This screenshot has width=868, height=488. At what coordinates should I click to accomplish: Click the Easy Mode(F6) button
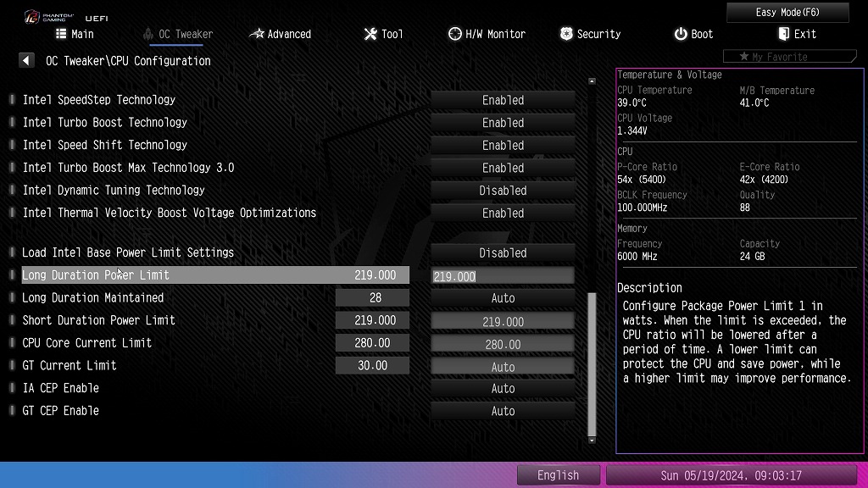click(787, 12)
